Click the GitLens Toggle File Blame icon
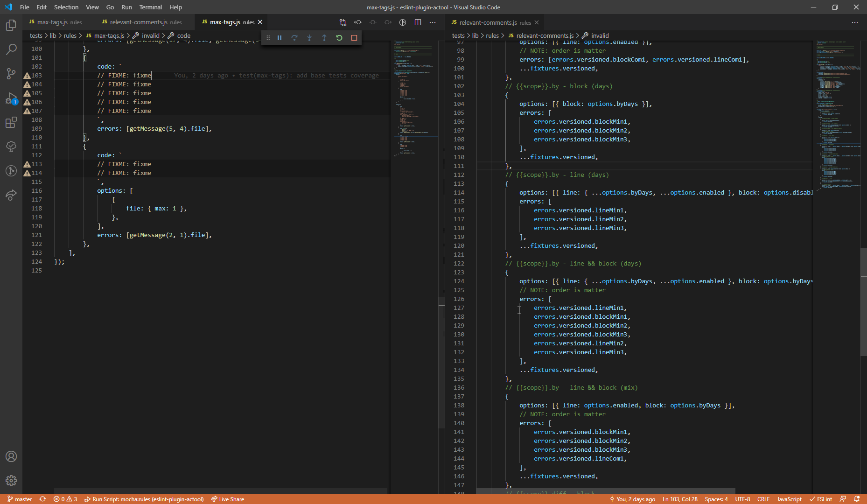The height and width of the screenshot is (504, 867). 403,22
